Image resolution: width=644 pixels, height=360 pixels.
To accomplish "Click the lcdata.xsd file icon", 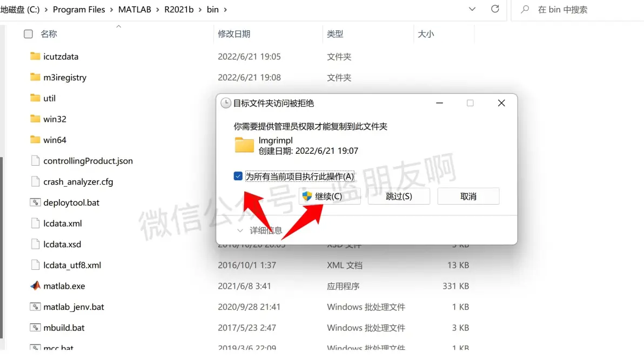I will point(35,244).
